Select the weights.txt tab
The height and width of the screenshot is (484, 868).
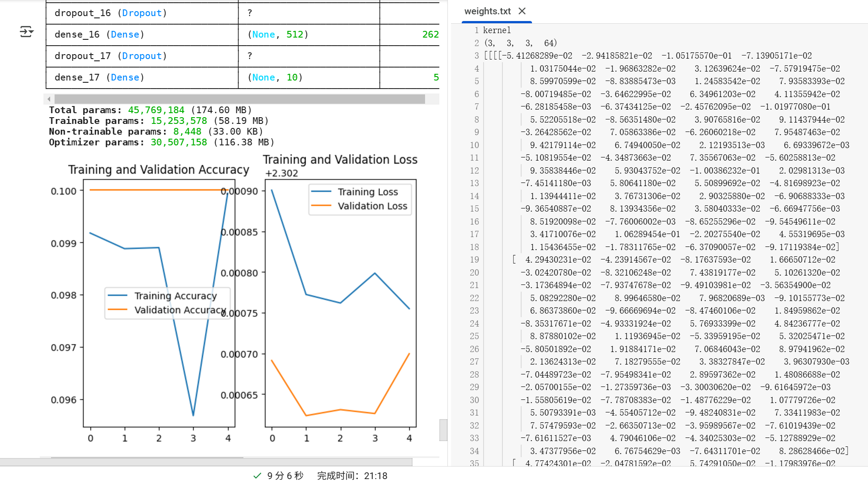487,11
